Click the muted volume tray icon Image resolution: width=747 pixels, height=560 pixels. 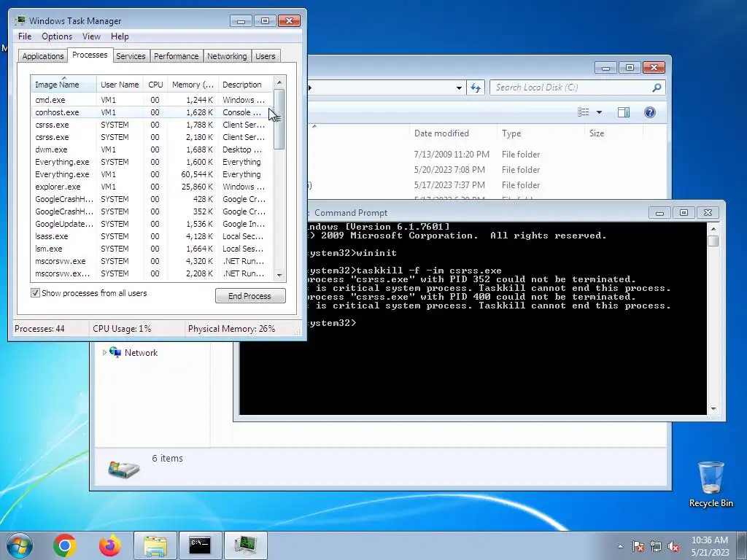coord(673,547)
